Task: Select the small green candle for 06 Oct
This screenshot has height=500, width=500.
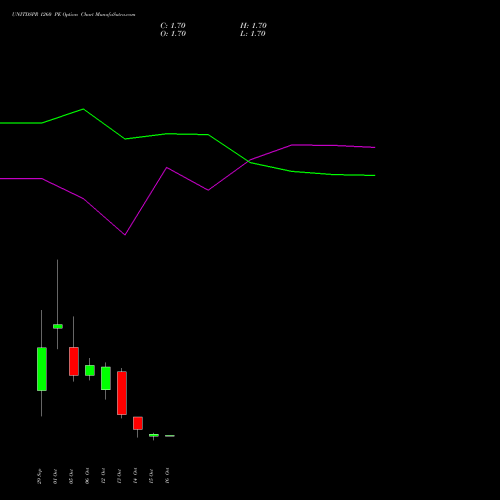Action: pos(90,370)
